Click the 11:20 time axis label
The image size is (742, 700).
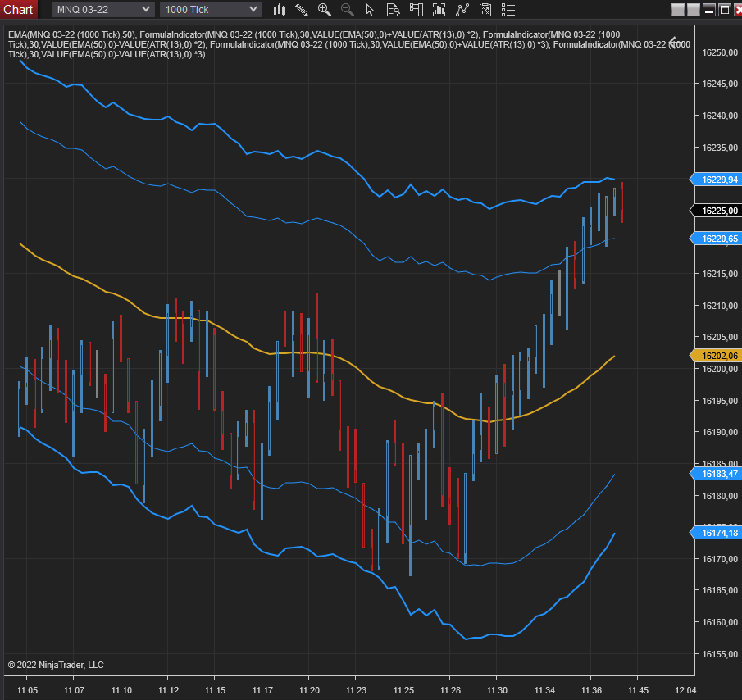pos(309,690)
